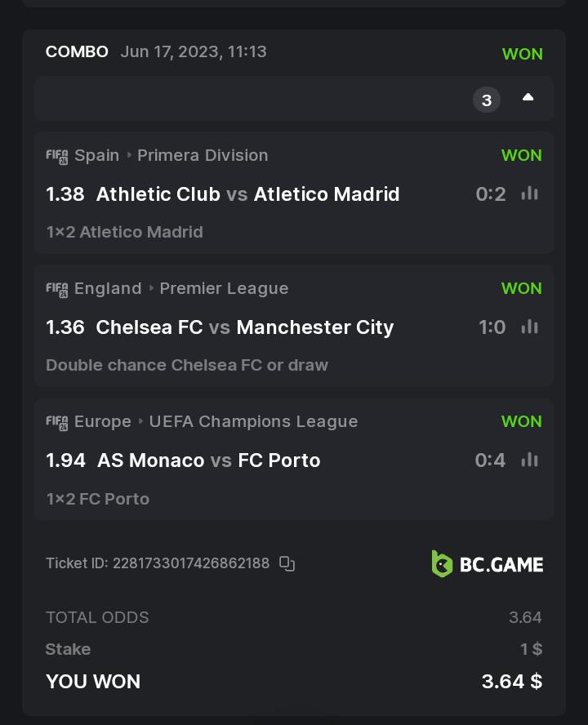Select UEFA Champions League label

point(253,421)
